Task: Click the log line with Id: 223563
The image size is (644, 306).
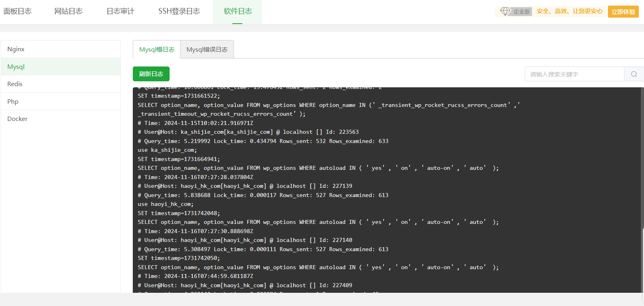Action: point(248,132)
